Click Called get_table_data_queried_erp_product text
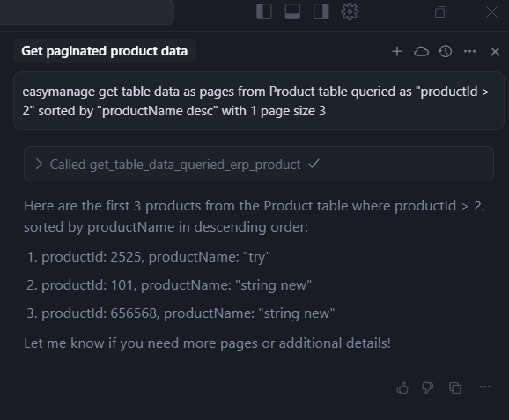509x420 pixels. [x=175, y=165]
